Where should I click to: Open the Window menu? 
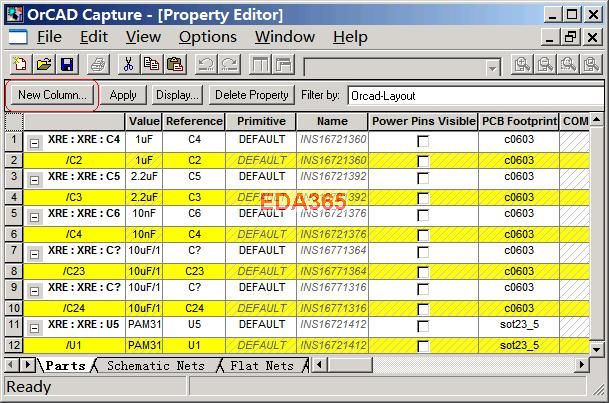pos(285,37)
